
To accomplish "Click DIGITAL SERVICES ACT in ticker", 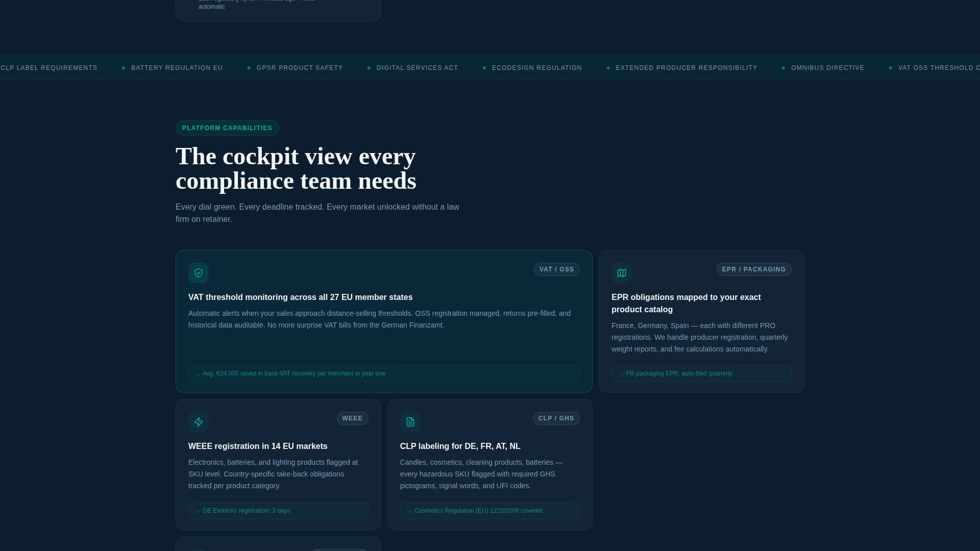I will coord(418,68).
